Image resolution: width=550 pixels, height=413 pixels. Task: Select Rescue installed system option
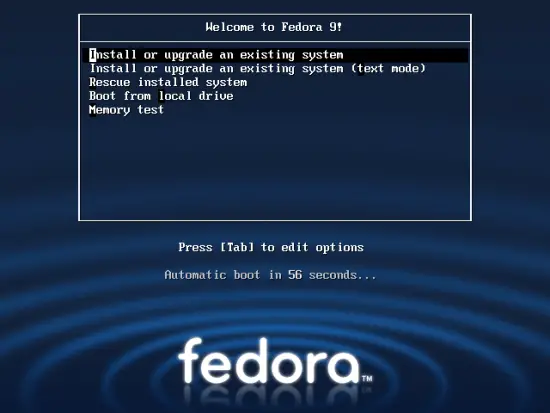(x=168, y=82)
